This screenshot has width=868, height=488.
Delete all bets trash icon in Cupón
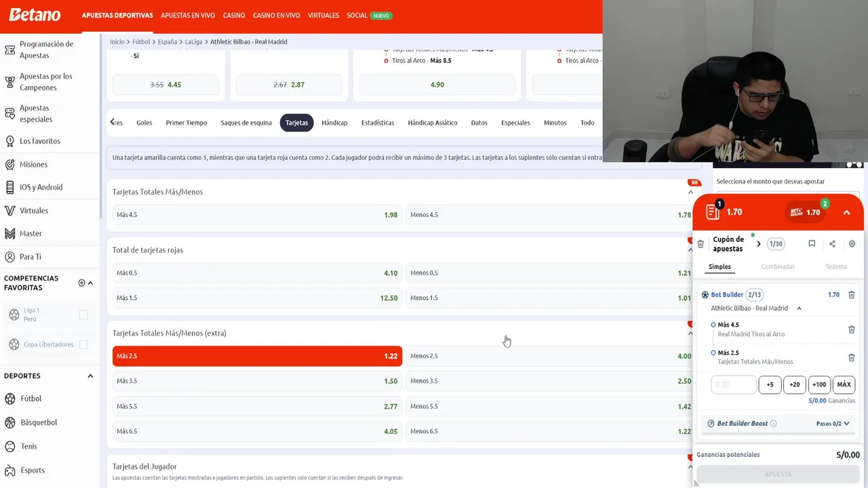point(701,244)
